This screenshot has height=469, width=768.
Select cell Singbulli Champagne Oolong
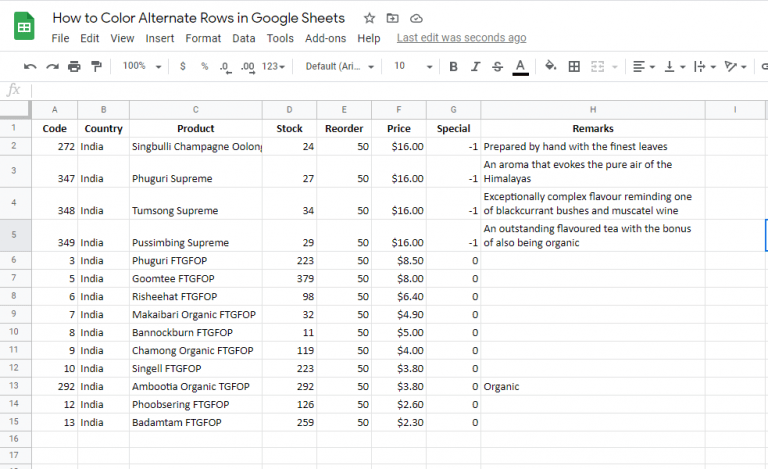pos(195,146)
